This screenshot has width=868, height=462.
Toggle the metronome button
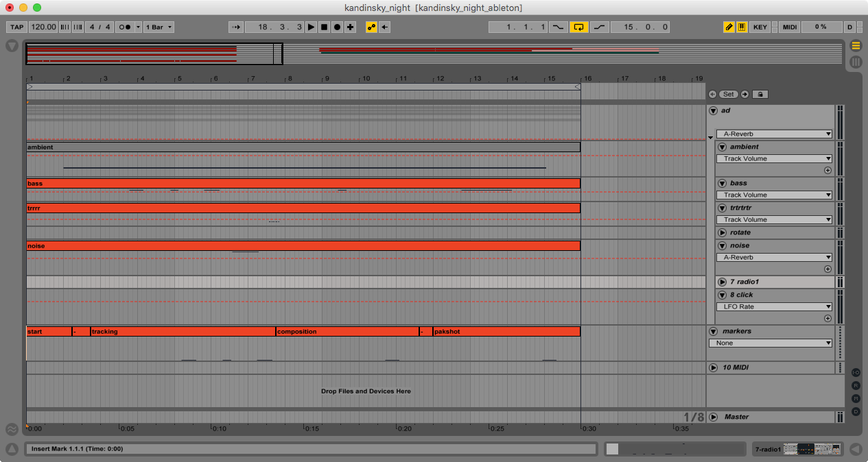click(126, 27)
